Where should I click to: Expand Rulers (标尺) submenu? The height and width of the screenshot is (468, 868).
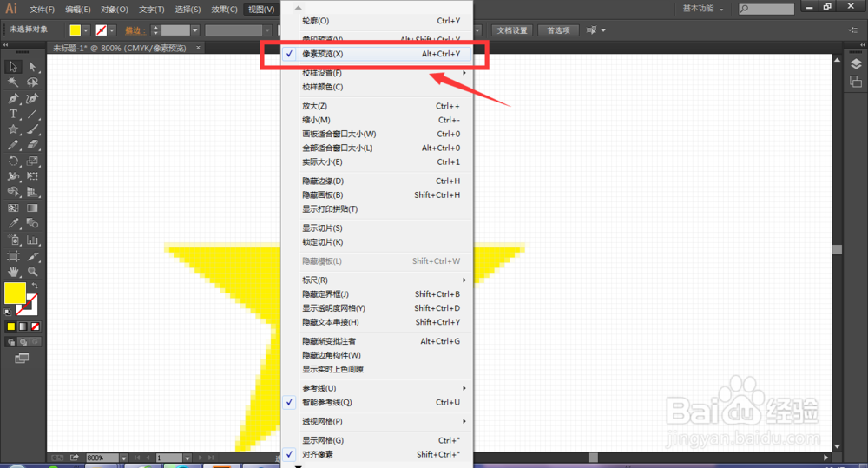coord(377,280)
